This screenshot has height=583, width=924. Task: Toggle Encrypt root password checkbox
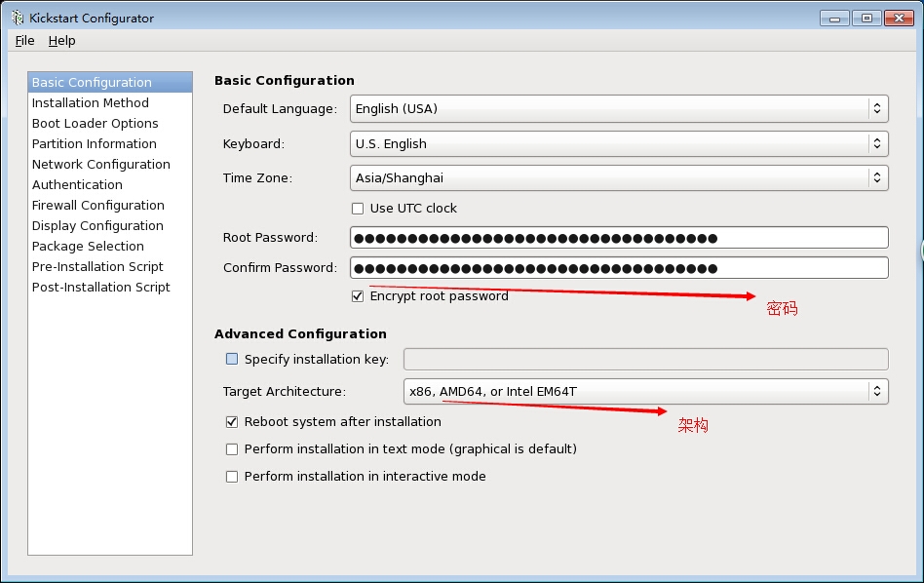(x=358, y=296)
